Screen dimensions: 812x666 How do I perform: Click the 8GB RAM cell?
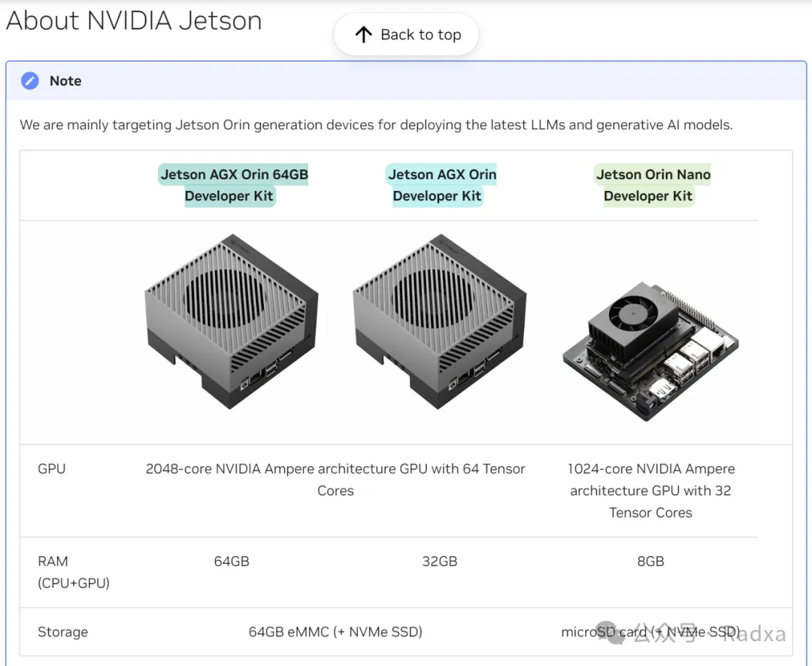click(x=651, y=562)
